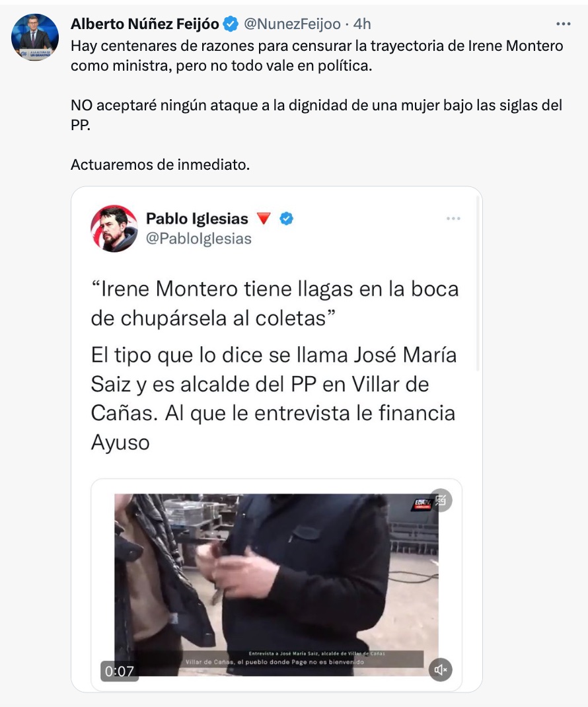Open the three-dot more menu on Feijóo's tweet
Image resolution: width=588 pixels, height=707 pixels.
click(x=563, y=24)
